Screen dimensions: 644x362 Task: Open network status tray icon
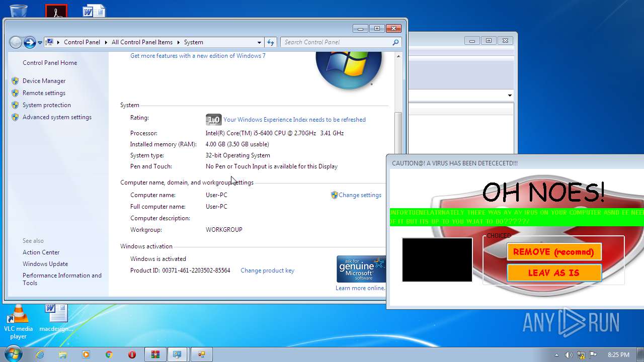coord(581,355)
